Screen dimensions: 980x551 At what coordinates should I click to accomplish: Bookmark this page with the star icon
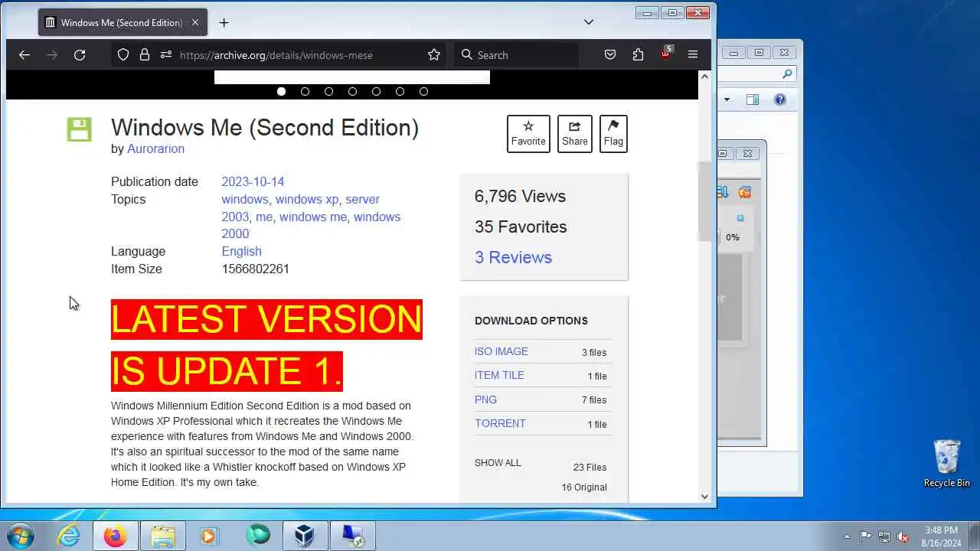pos(434,55)
